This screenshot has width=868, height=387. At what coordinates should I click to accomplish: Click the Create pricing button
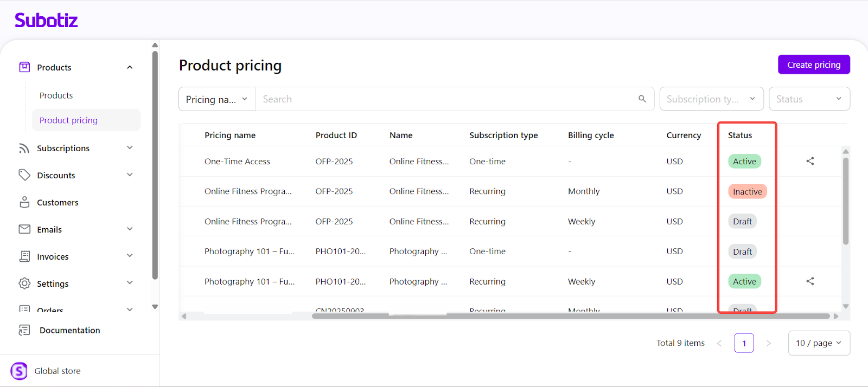tap(814, 64)
